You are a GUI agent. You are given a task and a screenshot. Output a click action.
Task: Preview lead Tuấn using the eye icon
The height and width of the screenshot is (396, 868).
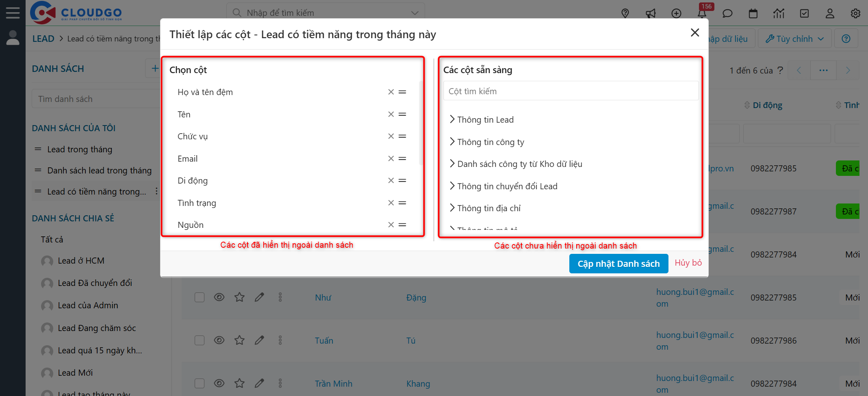pyautogui.click(x=219, y=340)
